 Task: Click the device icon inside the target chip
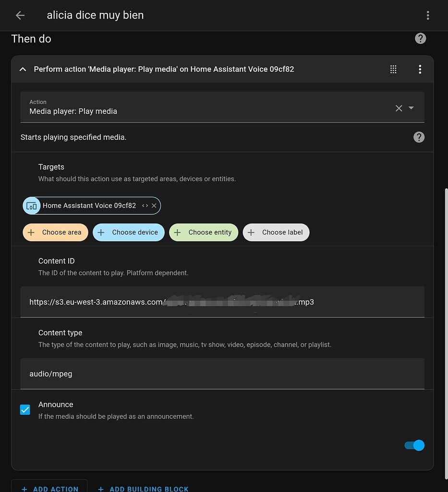click(x=31, y=205)
